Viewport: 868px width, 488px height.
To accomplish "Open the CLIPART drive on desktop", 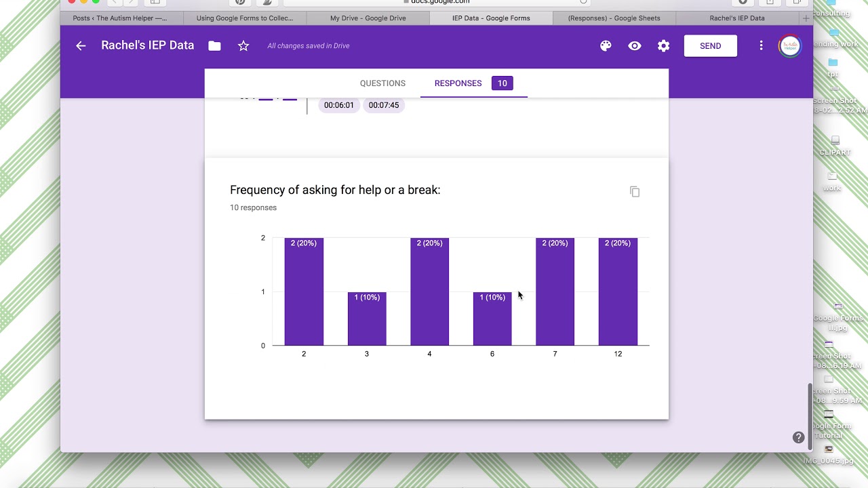I will pos(835,146).
